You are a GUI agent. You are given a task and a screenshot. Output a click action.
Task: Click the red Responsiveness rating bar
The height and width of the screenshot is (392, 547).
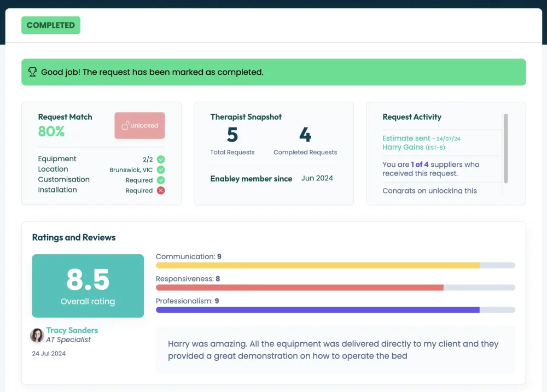pyautogui.click(x=300, y=288)
